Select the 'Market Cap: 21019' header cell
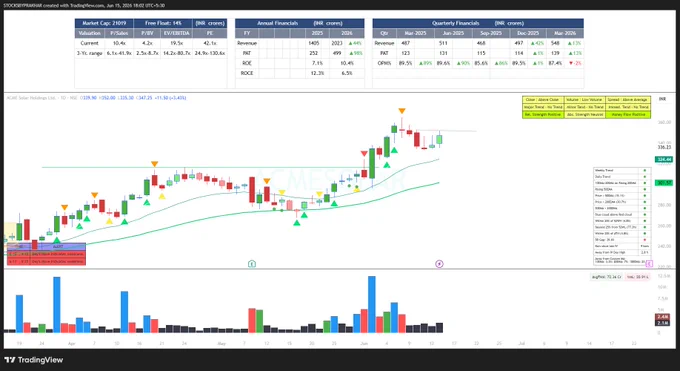The width and height of the screenshot is (680, 371). pos(104,23)
